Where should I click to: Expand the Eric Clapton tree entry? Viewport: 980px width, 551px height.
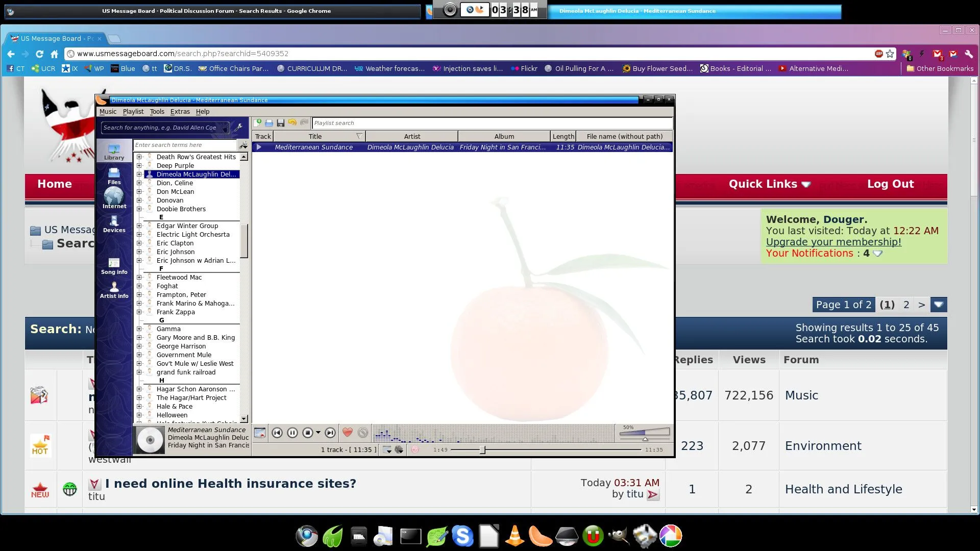pyautogui.click(x=139, y=243)
